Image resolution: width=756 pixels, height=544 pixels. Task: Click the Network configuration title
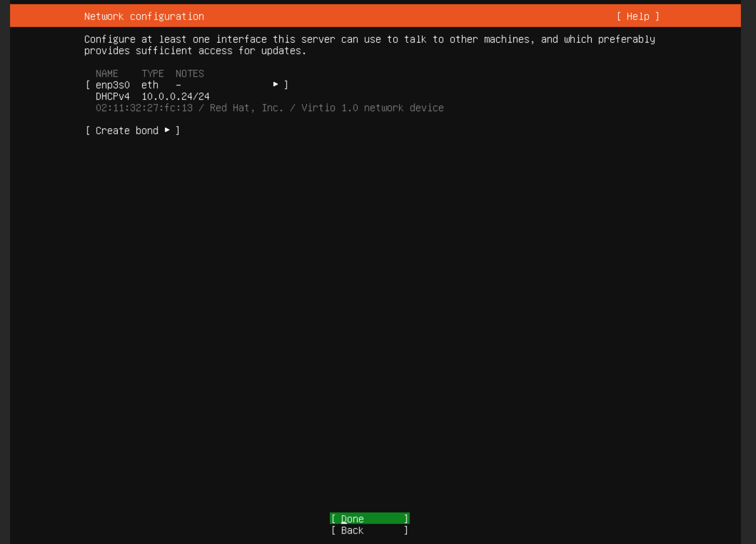pos(144,16)
